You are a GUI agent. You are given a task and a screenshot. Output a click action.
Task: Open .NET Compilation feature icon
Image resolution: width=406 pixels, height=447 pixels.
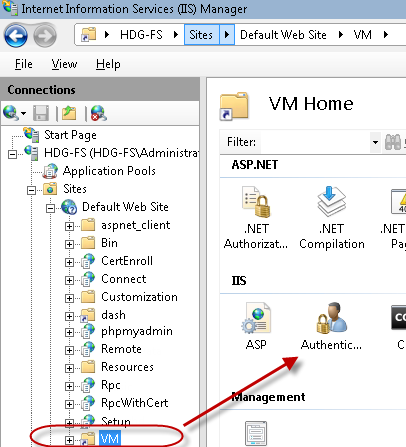pos(331,202)
